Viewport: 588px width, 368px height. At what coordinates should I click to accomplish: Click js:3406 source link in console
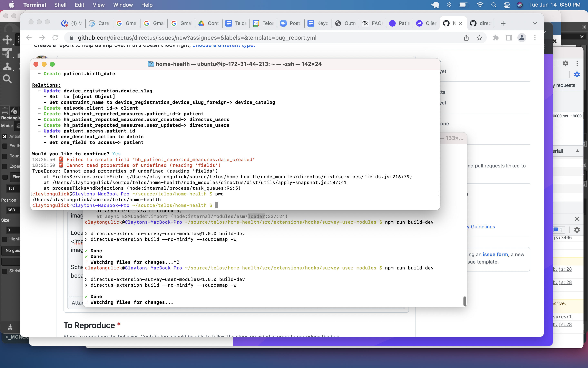click(x=562, y=238)
